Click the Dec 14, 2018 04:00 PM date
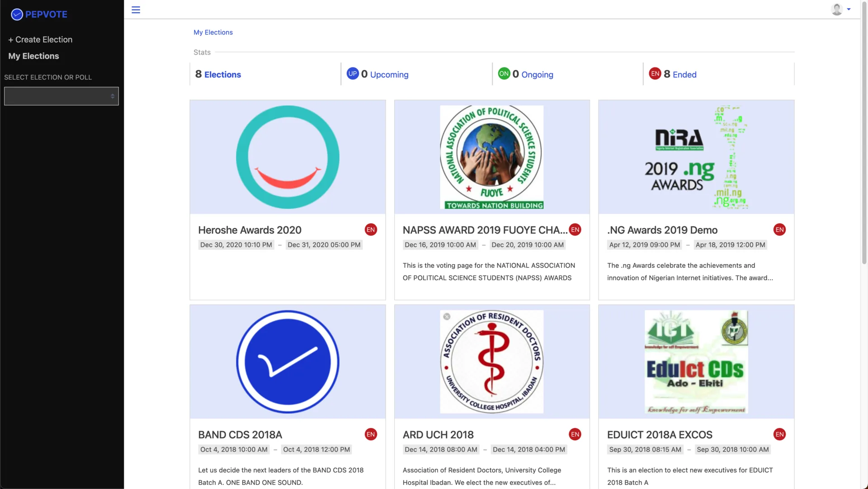Screen dimensions: 868x489 click(529, 450)
